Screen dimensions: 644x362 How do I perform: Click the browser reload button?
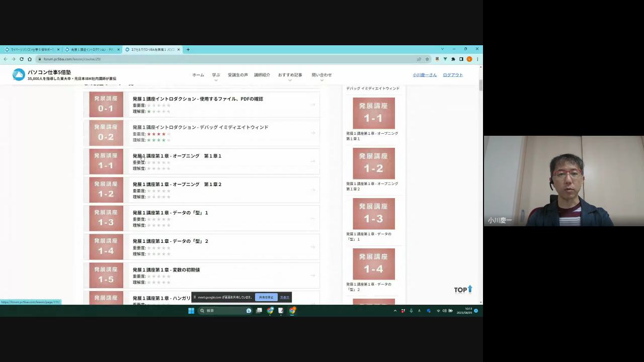(x=21, y=59)
